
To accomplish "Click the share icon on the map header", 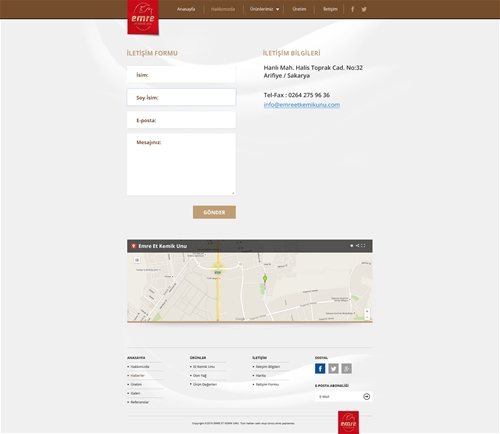I will tap(357, 246).
